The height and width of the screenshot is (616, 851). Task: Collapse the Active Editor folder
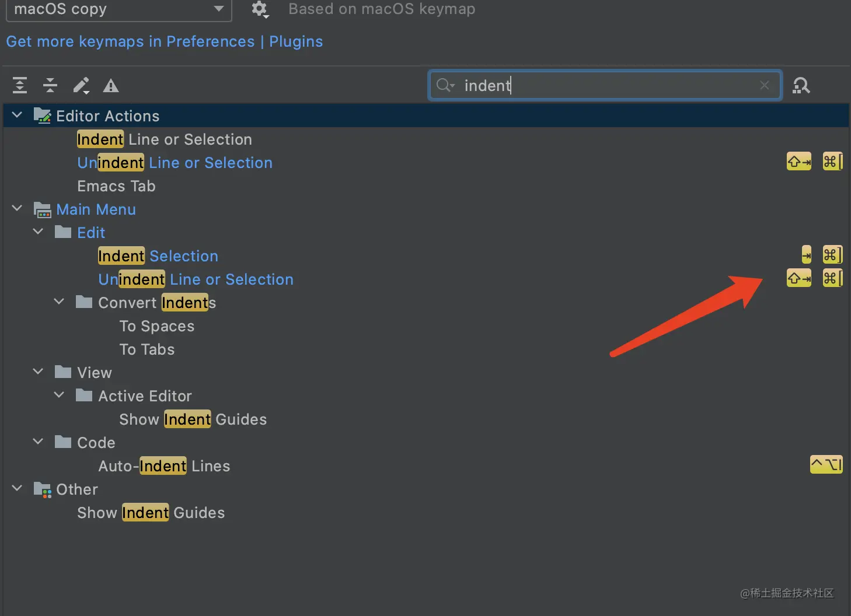[x=59, y=395]
